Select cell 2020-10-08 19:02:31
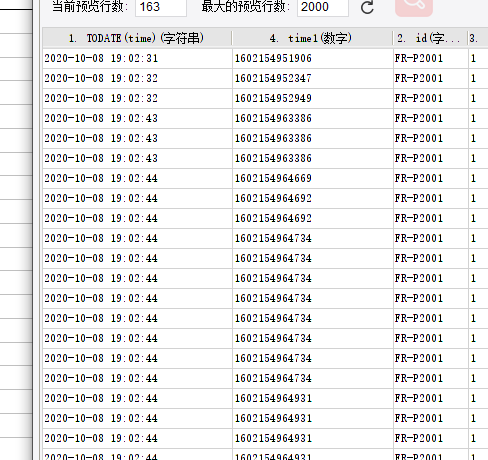This screenshot has width=488, height=460. (137, 59)
